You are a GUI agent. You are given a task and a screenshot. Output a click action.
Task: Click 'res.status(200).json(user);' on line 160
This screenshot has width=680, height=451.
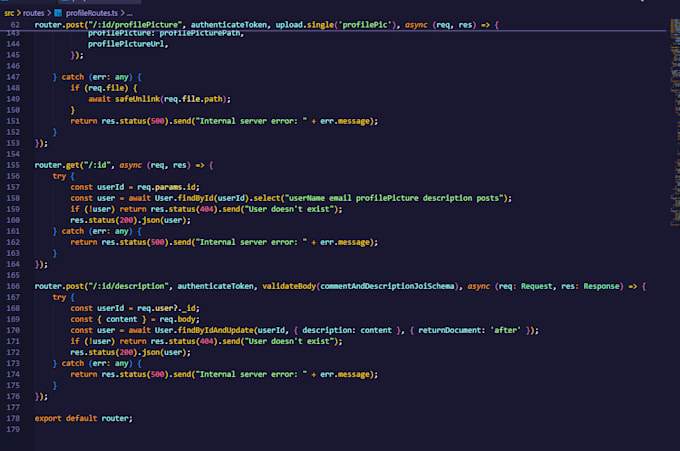131,220
